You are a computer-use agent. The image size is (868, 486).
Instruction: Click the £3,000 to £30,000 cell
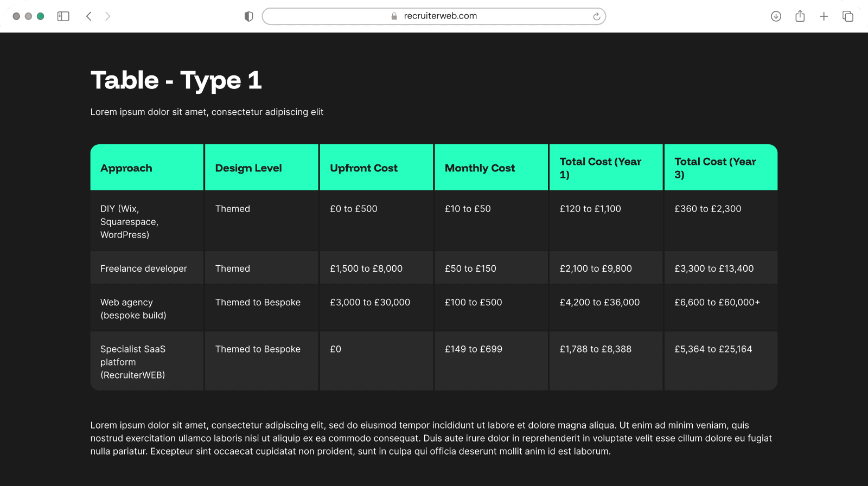[x=376, y=308]
